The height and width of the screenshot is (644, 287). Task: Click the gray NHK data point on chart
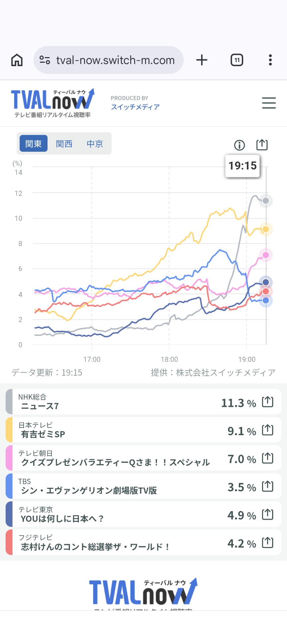click(266, 201)
